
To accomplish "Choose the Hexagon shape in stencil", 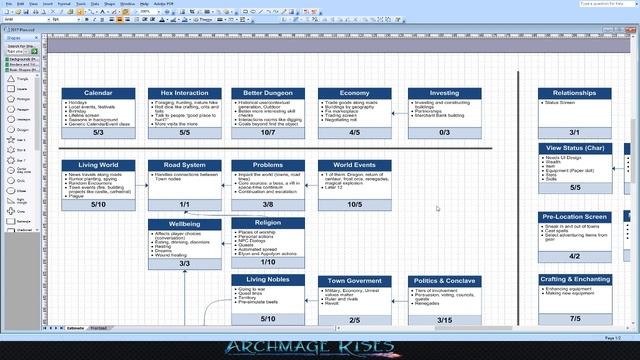I will [x=11, y=109].
